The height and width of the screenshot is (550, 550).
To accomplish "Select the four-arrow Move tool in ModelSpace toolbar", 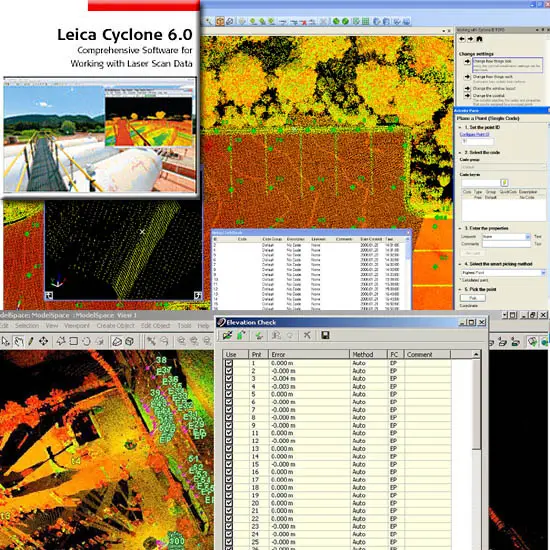I will click(x=43, y=341).
